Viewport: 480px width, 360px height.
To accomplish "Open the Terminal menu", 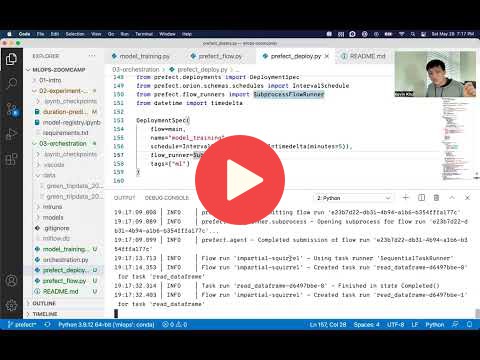I will 144,34.
